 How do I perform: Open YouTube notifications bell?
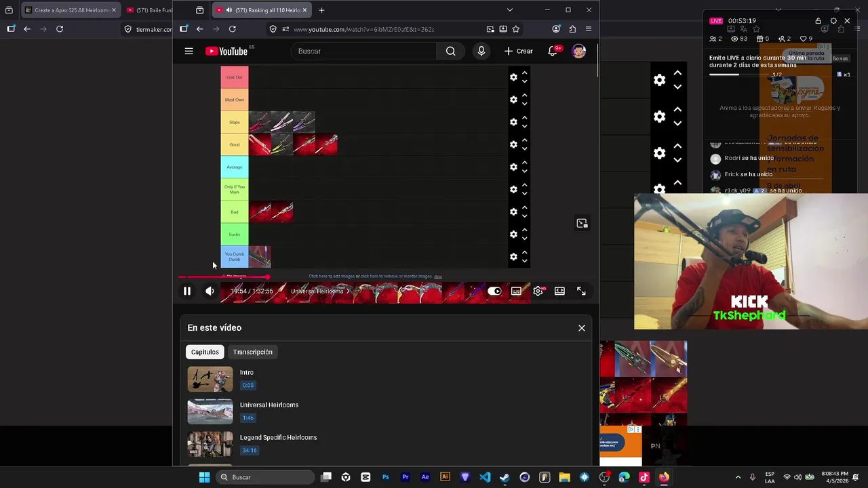553,51
